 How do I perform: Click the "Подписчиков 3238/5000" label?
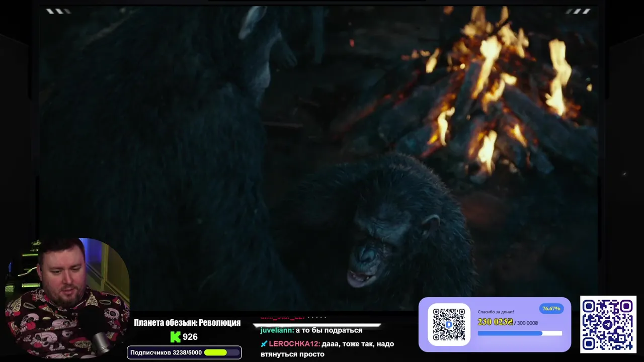tap(166, 353)
